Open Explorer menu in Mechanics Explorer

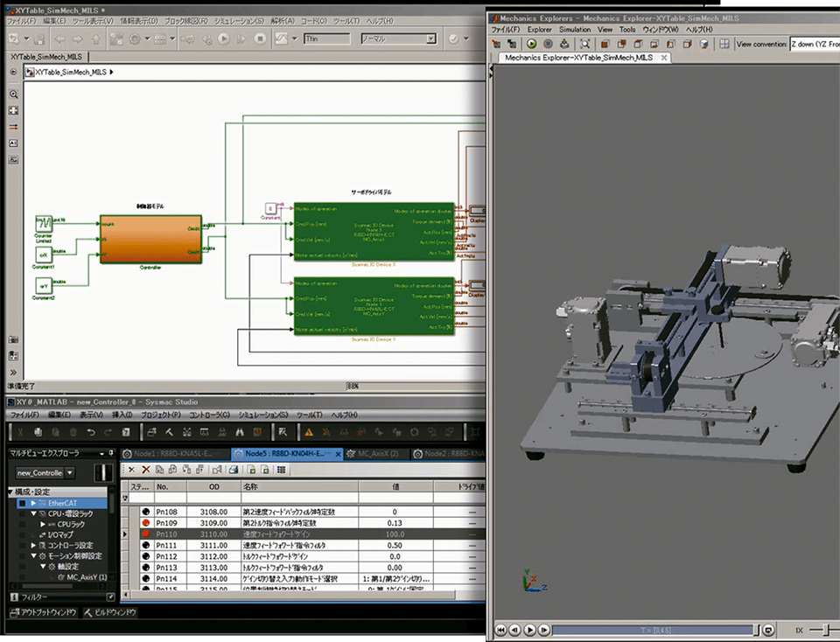540,30
